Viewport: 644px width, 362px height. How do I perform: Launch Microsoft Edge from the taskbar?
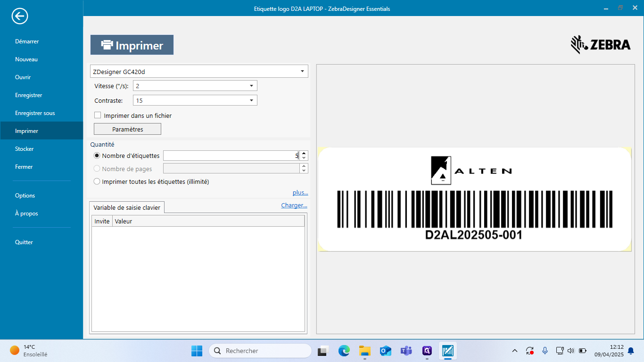344,351
